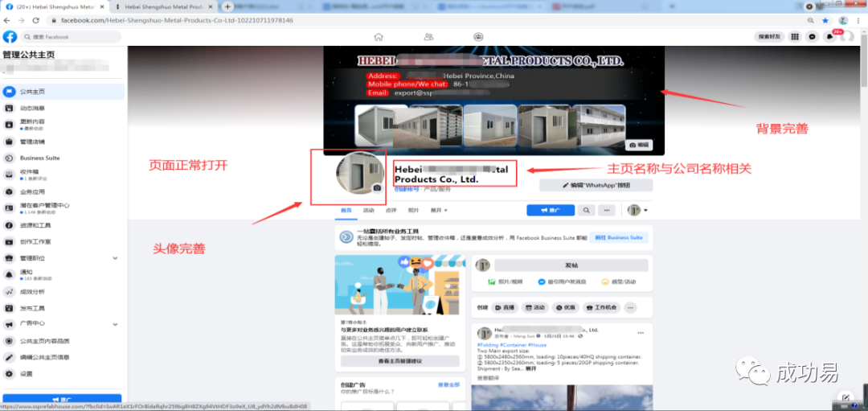Click 资源和工具 sidebar icon

click(x=9, y=225)
